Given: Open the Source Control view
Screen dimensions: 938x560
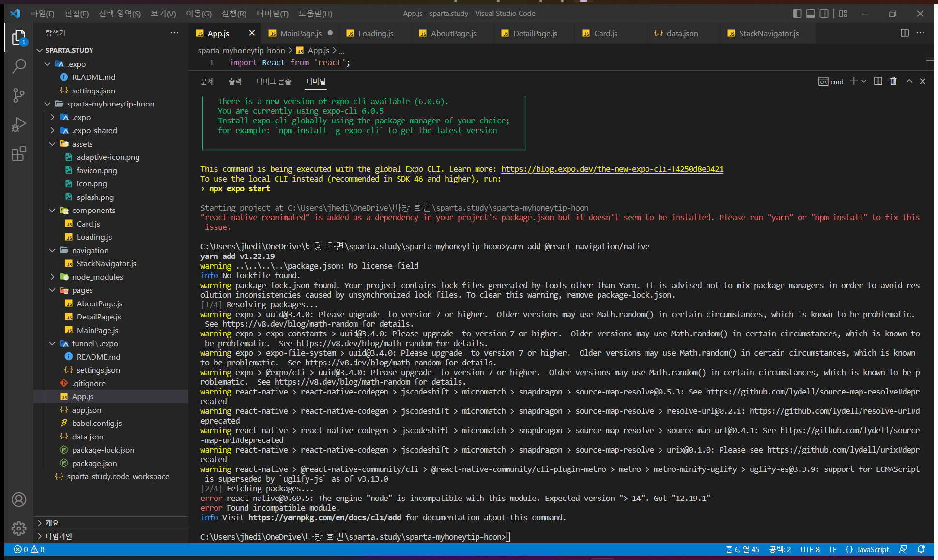Looking at the screenshot, I should tap(18, 95).
